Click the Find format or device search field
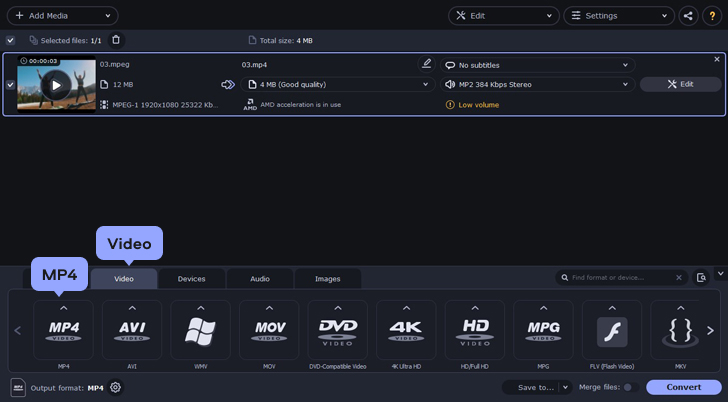This screenshot has height=402, width=728. pyautogui.click(x=620, y=277)
